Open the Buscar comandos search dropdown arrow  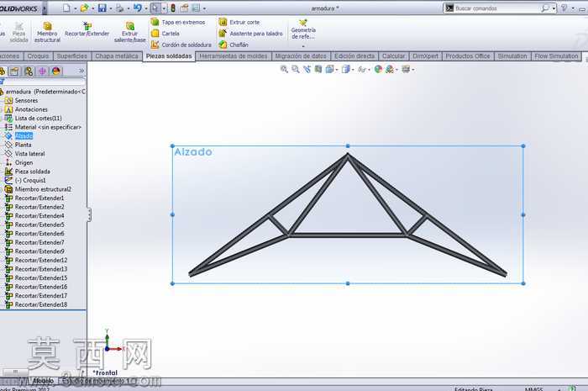click(x=554, y=8)
